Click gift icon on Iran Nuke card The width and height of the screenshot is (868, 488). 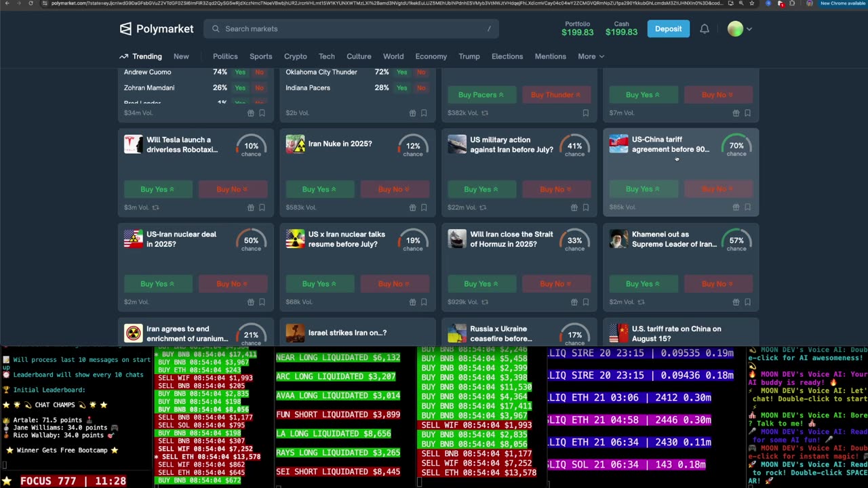(x=412, y=207)
